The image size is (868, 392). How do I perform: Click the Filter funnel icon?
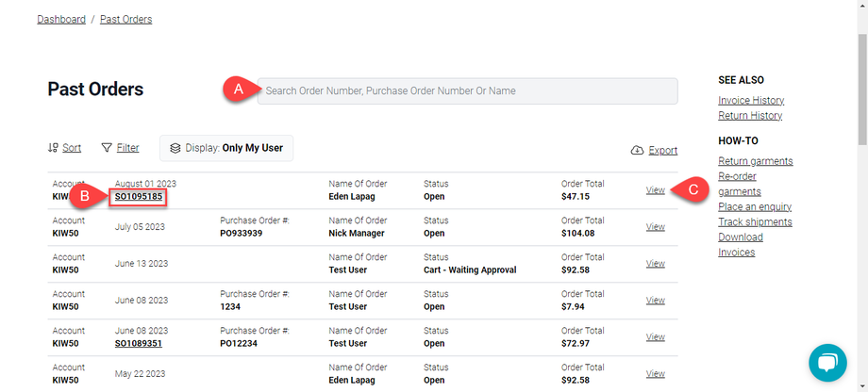point(107,148)
